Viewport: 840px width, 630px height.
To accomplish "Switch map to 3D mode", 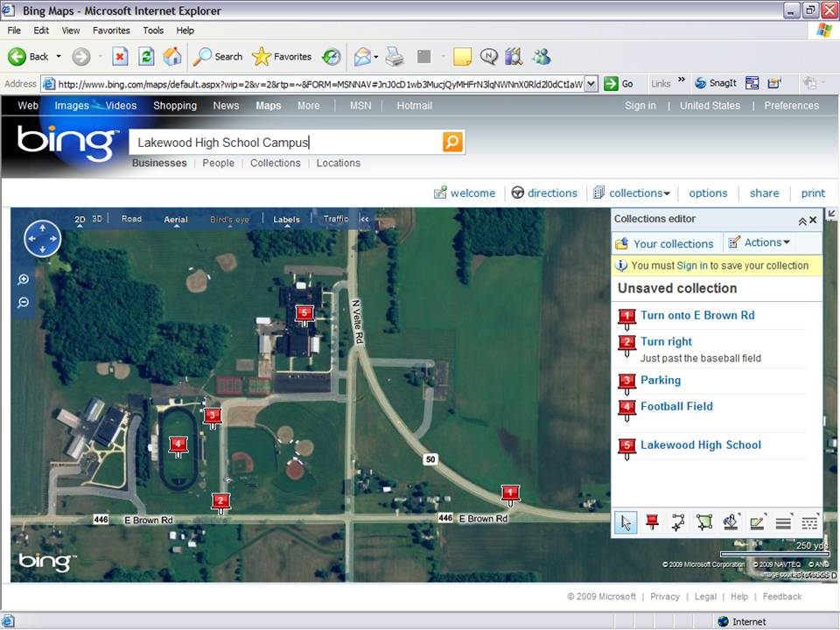I will [x=97, y=219].
